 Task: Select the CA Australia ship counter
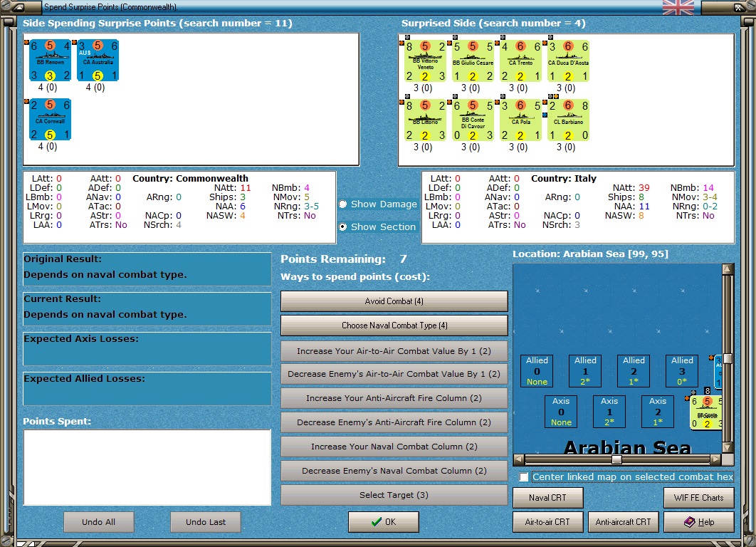[98, 61]
